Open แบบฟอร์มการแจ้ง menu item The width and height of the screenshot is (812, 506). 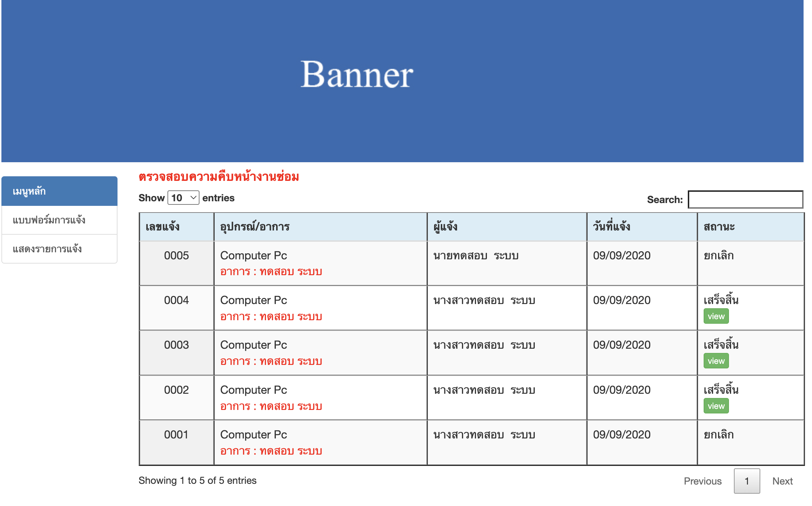(x=49, y=220)
